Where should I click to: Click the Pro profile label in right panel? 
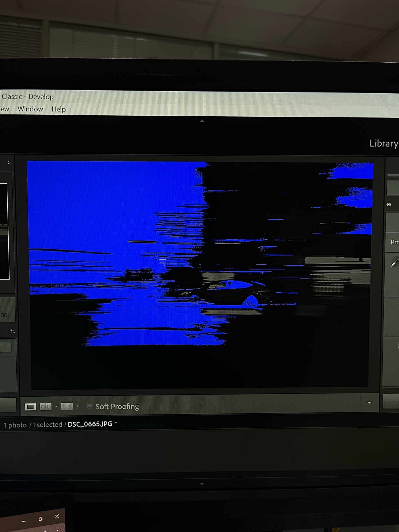click(395, 242)
